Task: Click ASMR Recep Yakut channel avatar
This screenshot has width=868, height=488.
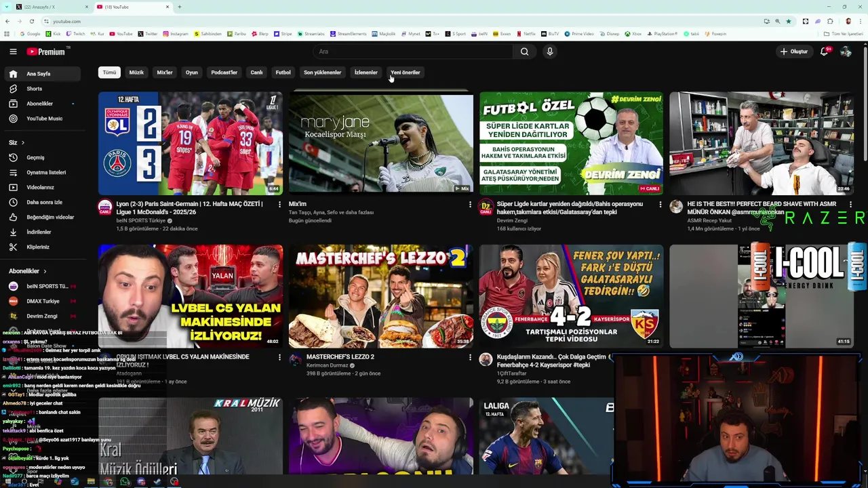Action: coord(676,207)
